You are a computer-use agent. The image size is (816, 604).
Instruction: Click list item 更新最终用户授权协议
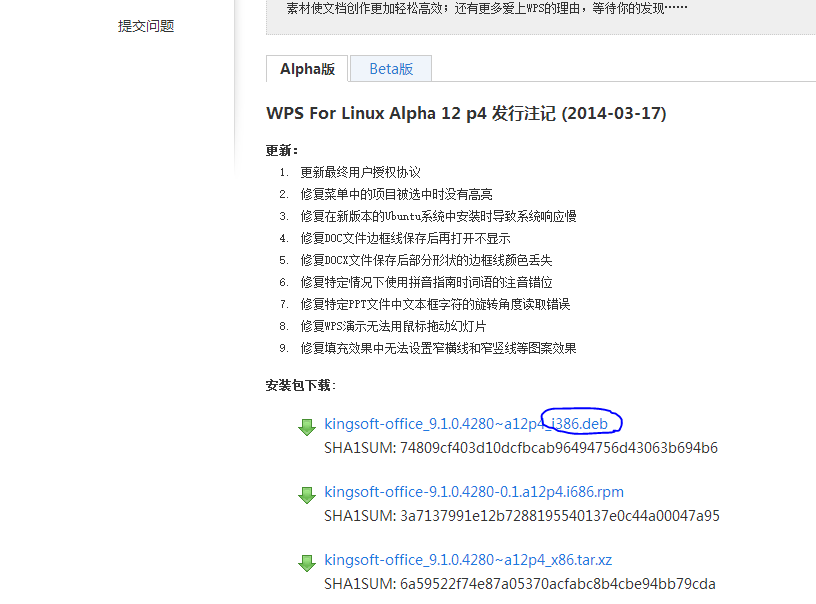pyautogui.click(x=360, y=172)
